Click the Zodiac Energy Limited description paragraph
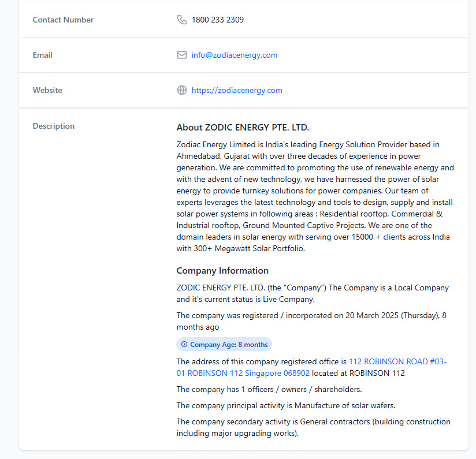The height and width of the screenshot is (459, 476). click(x=315, y=196)
